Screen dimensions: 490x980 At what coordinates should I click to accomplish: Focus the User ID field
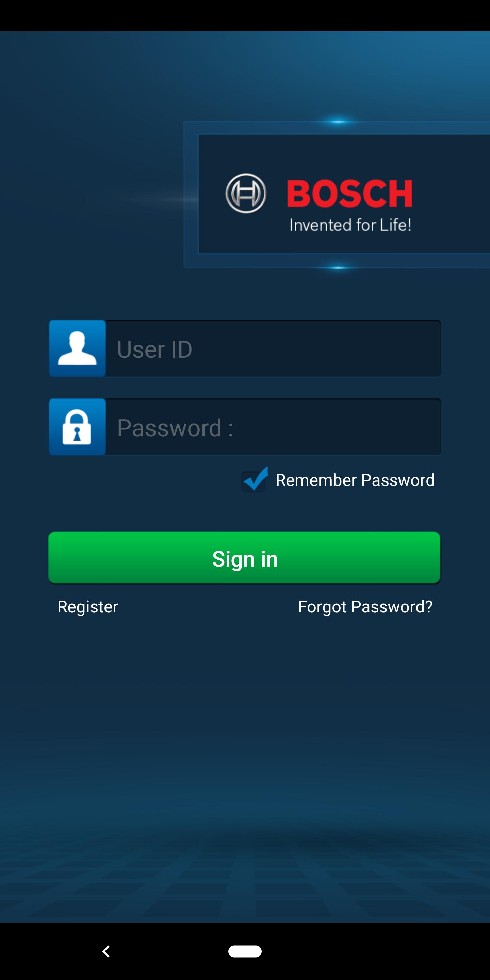click(x=273, y=348)
